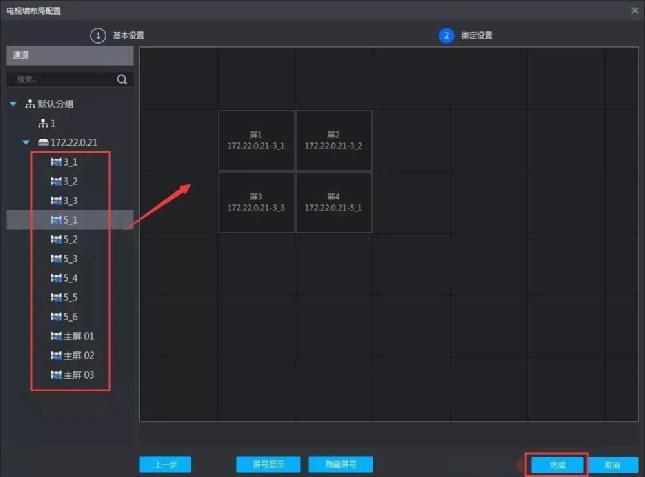Click the search magnifier icon

coord(122,79)
